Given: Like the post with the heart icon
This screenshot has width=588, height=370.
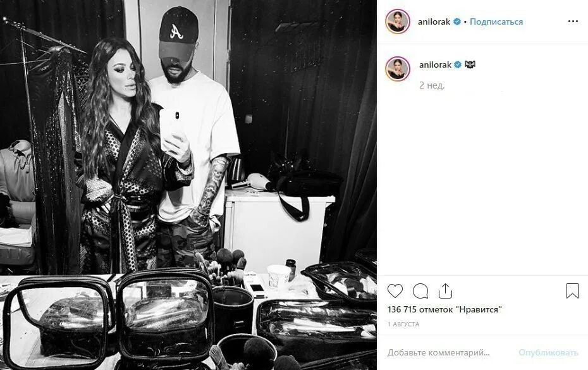Looking at the screenshot, I should 395,291.
